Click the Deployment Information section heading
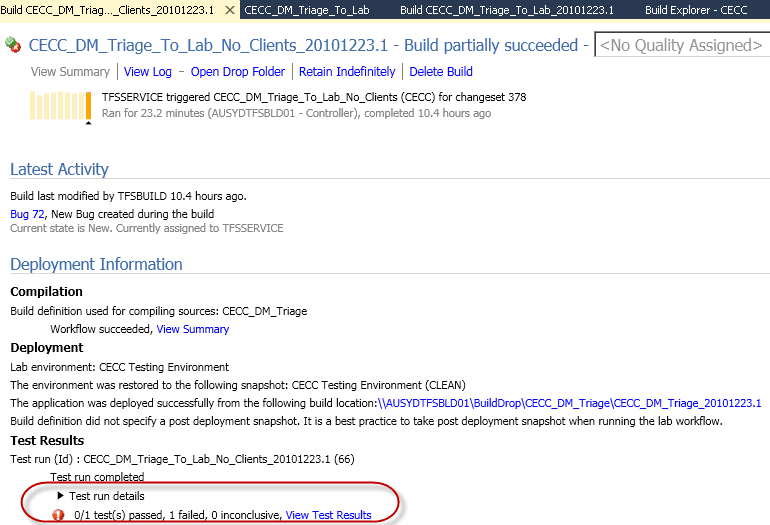This screenshot has height=525, width=770. (96, 264)
